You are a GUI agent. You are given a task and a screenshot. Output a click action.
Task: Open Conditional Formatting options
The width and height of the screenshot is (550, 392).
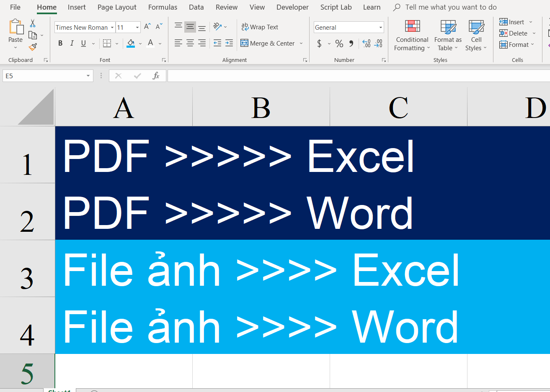point(412,36)
